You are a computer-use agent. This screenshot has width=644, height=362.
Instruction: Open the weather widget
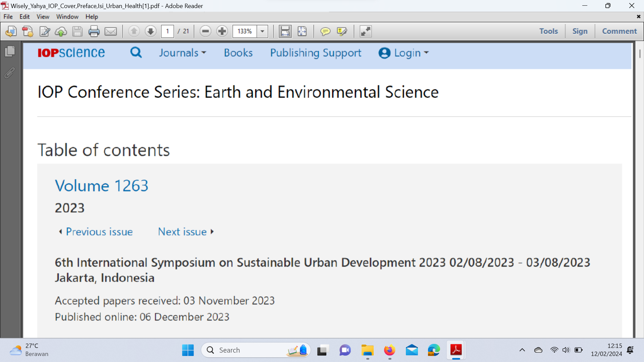tap(29, 350)
